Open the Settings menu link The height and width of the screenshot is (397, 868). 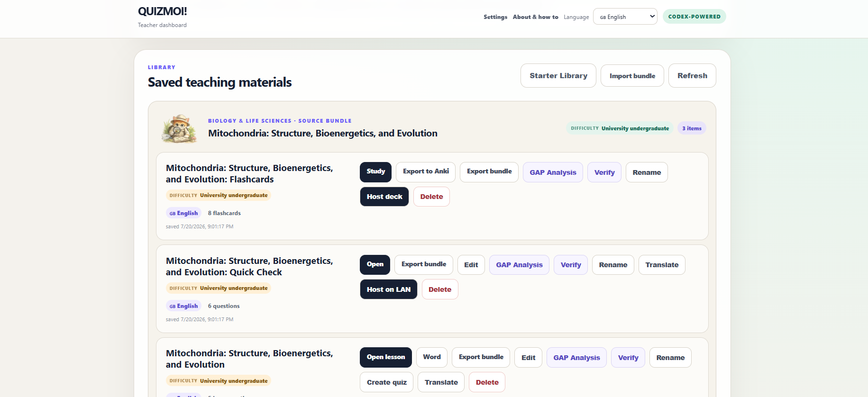(x=495, y=17)
